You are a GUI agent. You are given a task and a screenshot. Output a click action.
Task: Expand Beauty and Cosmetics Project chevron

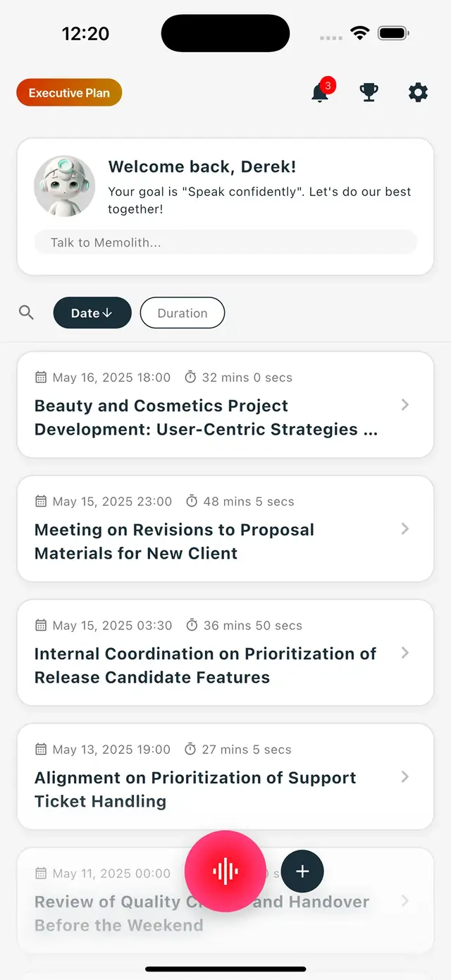click(405, 405)
